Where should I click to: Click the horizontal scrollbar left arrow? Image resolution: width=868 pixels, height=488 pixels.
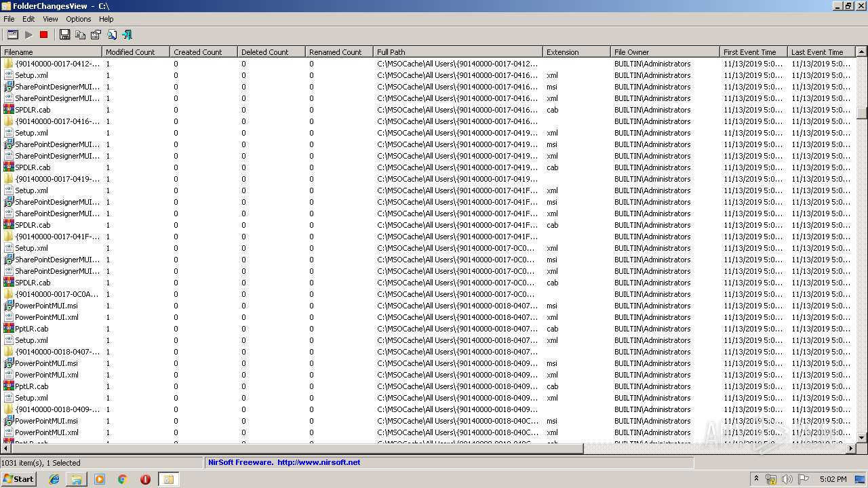(6, 449)
